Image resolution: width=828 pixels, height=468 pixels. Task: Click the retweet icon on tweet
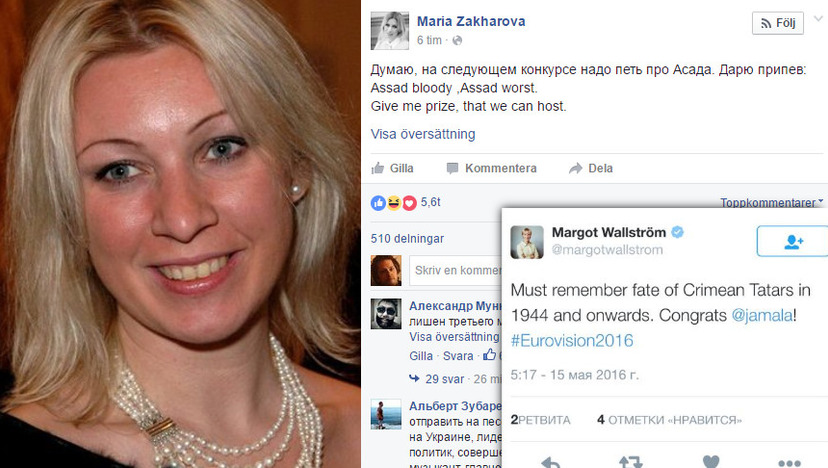click(630, 463)
